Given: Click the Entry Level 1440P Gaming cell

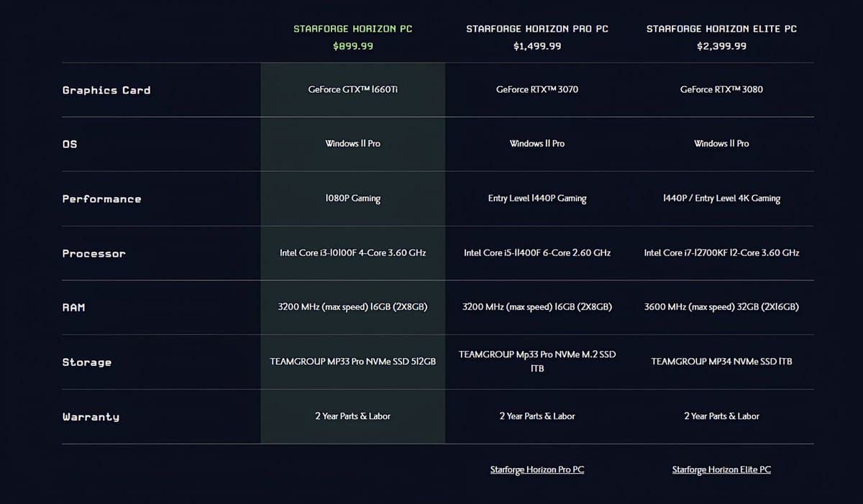Looking at the screenshot, I should [536, 198].
